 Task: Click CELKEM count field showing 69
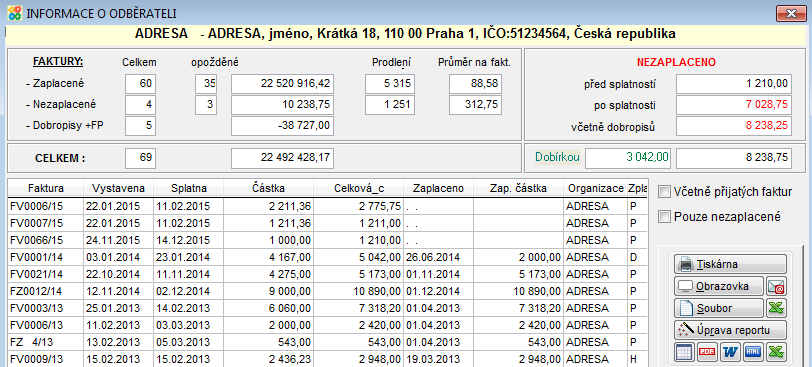click(x=140, y=159)
